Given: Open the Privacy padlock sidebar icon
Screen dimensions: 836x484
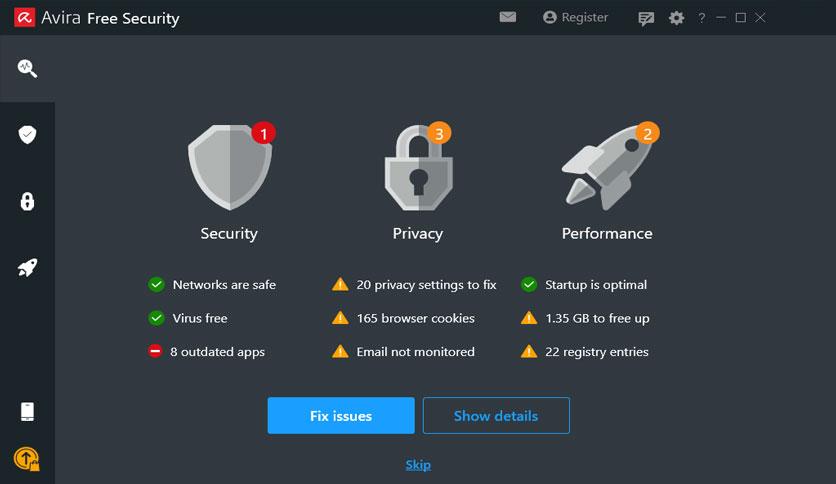Looking at the screenshot, I should coord(27,201).
